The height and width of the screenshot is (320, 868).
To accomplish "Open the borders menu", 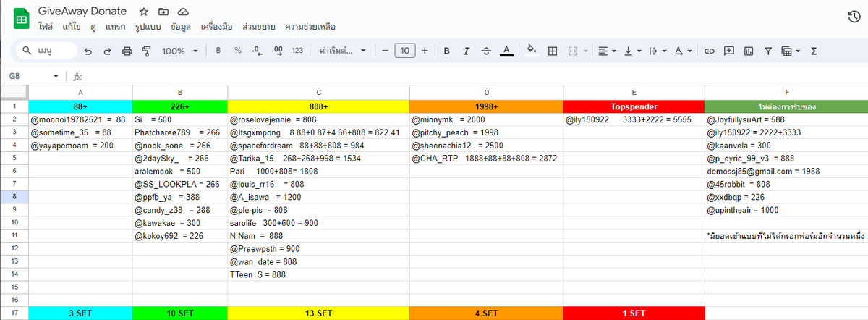I will (x=553, y=51).
